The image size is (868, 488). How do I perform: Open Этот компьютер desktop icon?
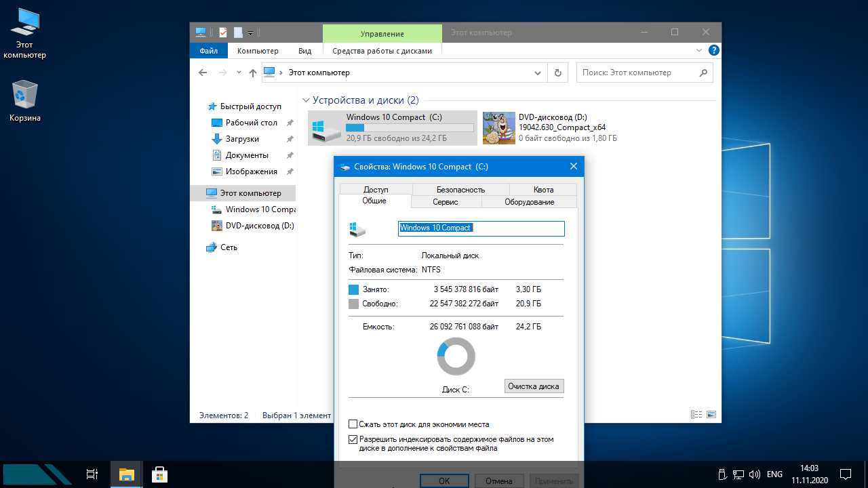[x=24, y=33]
